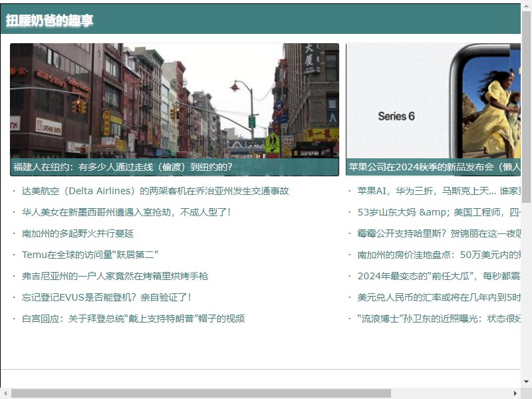Open article 白宫回应：关于拜登总统
This screenshot has width=532, height=399.
tap(134, 319)
